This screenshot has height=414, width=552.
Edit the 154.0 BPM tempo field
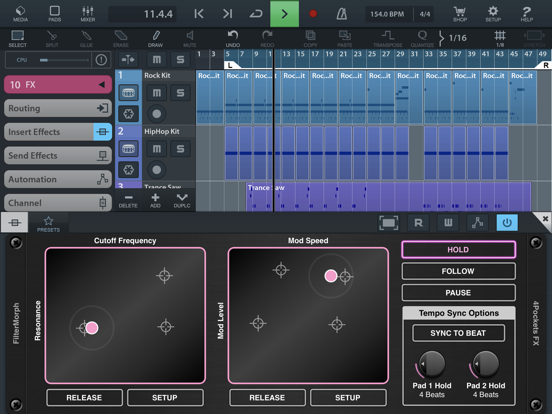pyautogui.click(x=387, y=14)
